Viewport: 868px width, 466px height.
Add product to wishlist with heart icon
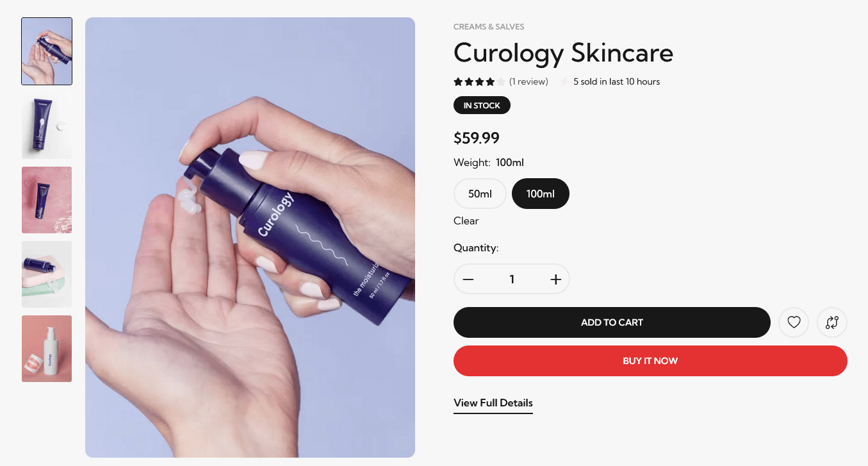[x=794, y=322]
